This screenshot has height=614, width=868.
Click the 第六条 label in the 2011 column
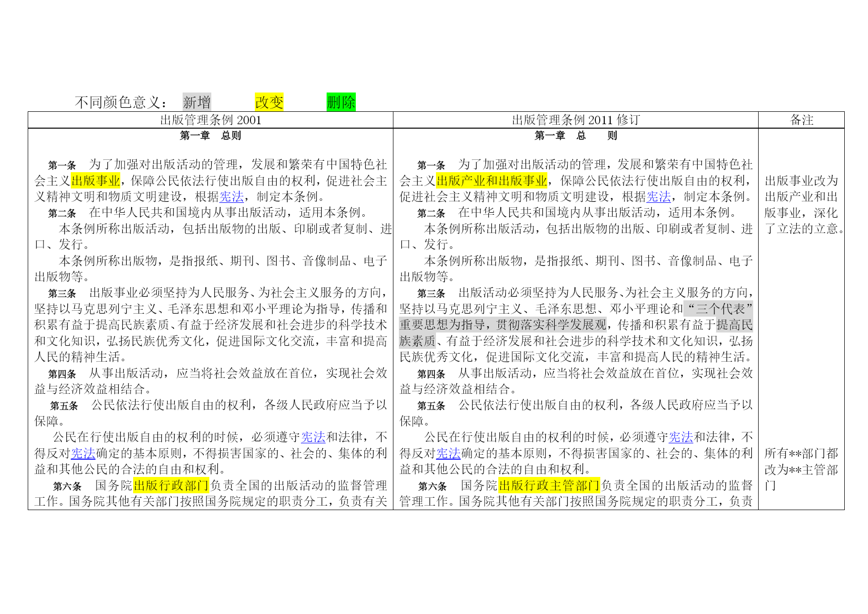[433, 486]
